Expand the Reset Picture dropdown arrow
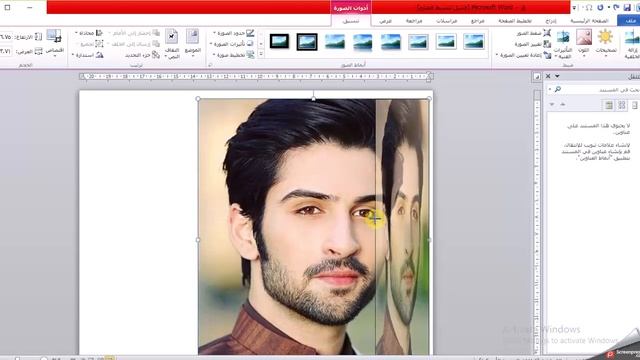Image resolution: width=640 pixels, height=360 pixels. 497,55
